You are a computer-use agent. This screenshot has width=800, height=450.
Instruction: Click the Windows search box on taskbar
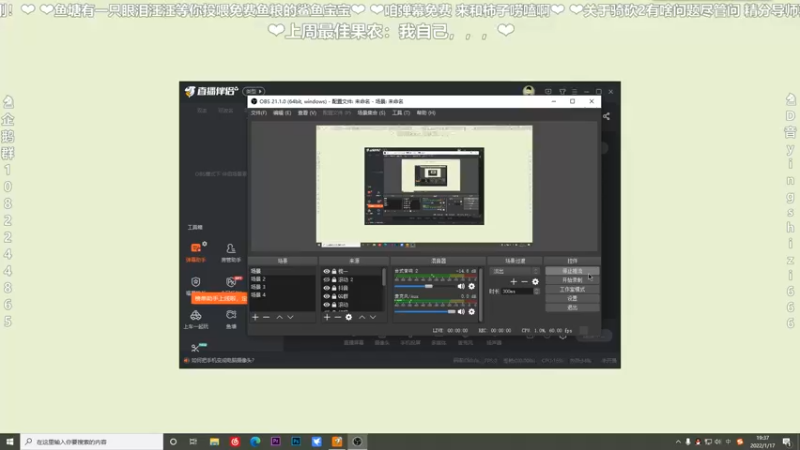click(x=92, y=442)
